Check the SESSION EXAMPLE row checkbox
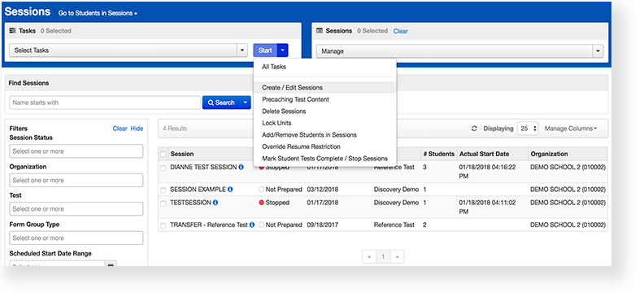The height and width of the screenshot is (297, 644). [x=163, y=190]
